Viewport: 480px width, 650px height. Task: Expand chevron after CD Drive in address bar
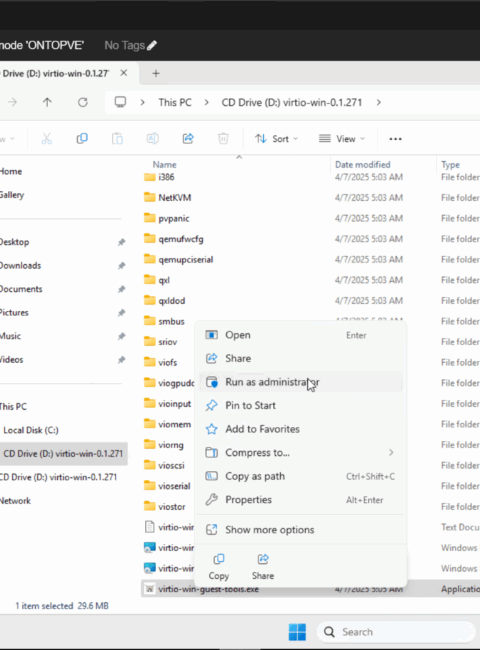point(378,102)
